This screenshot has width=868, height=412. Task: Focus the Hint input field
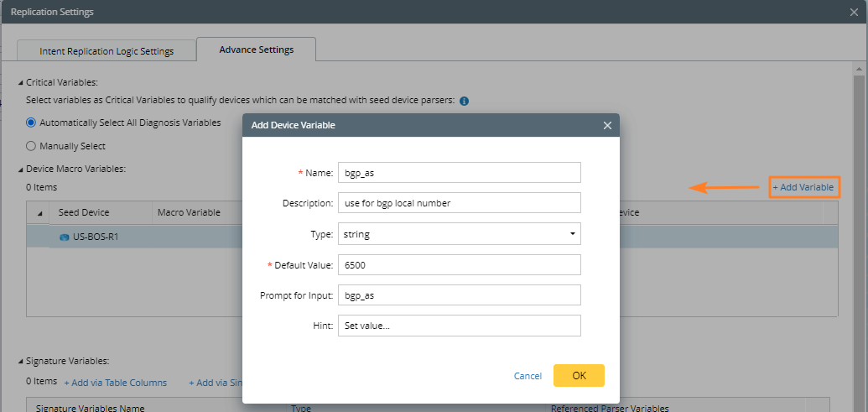point(459,326)
